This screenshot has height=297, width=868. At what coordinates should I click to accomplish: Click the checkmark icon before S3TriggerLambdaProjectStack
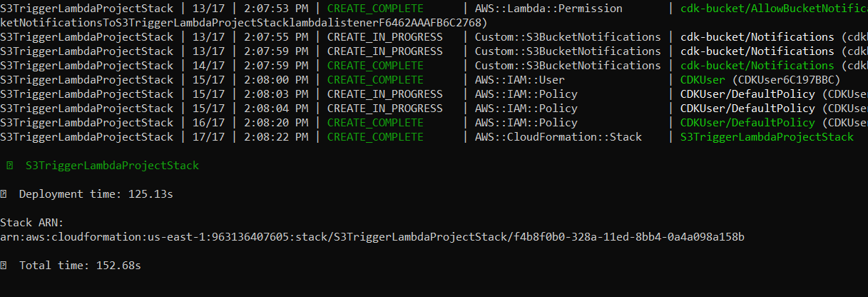9,166
